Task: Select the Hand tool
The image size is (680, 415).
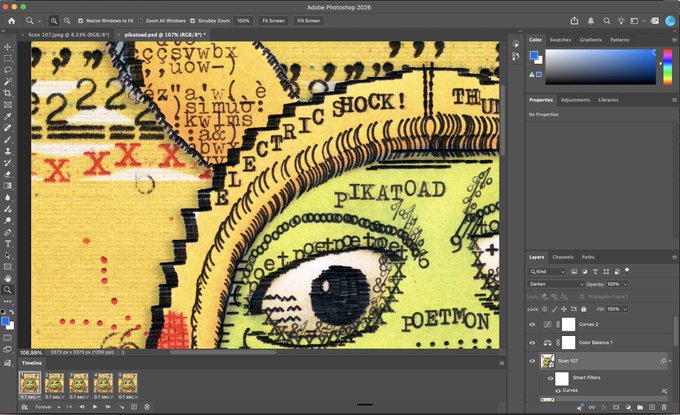Action: coord(8,278)
